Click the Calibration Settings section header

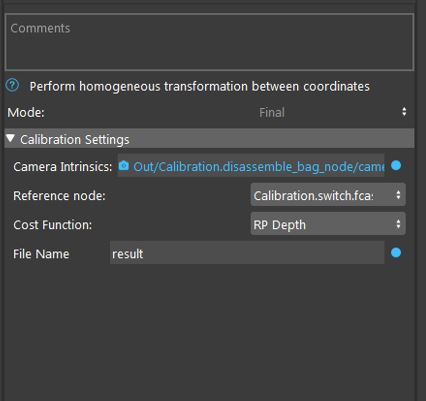(209, 139)
